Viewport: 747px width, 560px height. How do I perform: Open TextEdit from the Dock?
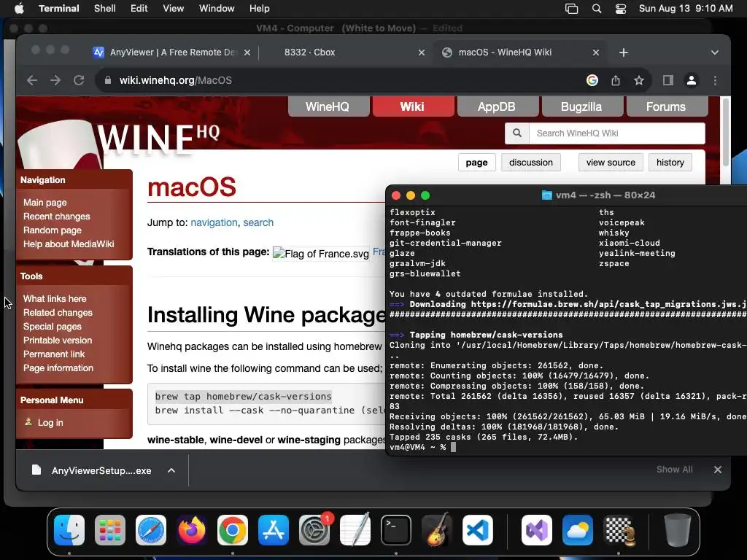click(355, 530)
